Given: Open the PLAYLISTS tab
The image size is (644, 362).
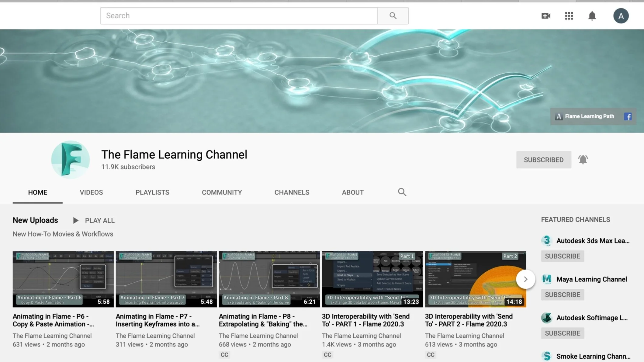Looking at the screenshot, I should click(152, 192).
